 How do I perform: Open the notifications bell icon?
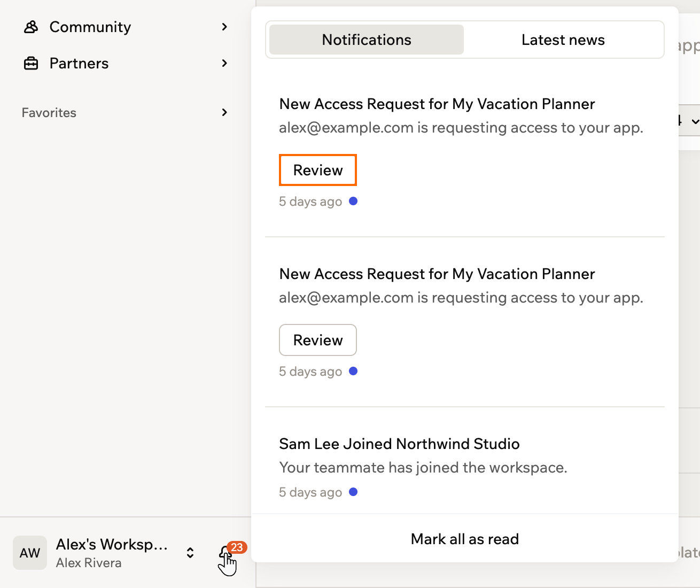(x=225, y=554)
